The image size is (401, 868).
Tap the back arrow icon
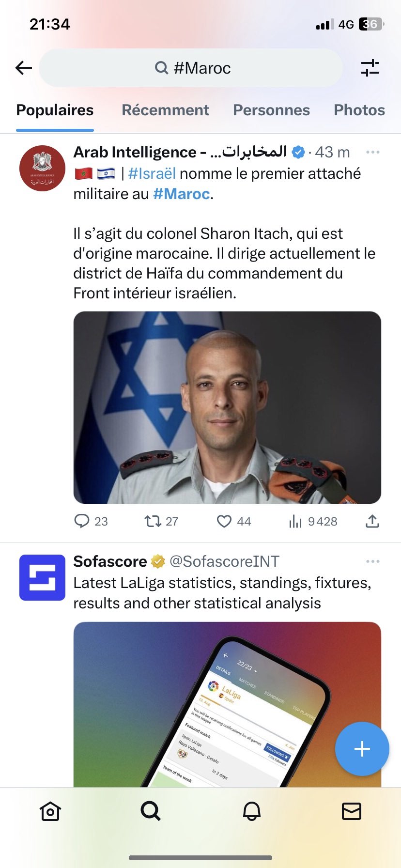[x=23, y=68]
